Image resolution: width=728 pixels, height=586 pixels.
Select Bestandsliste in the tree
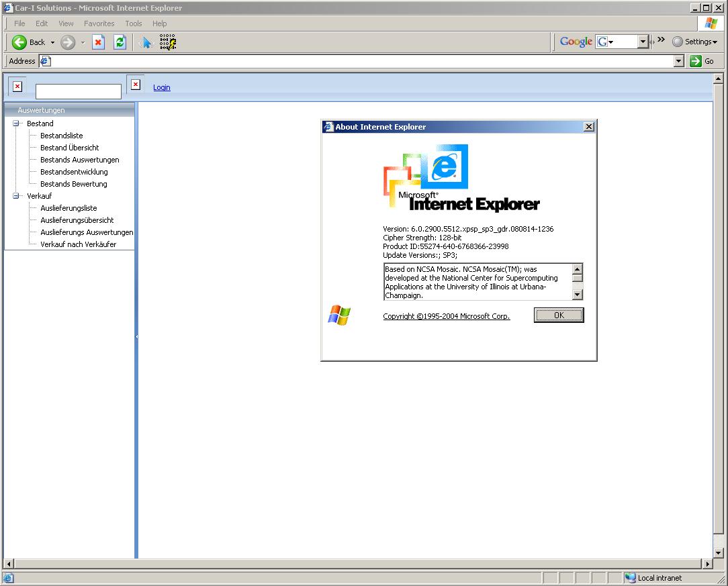click(61, 136)
